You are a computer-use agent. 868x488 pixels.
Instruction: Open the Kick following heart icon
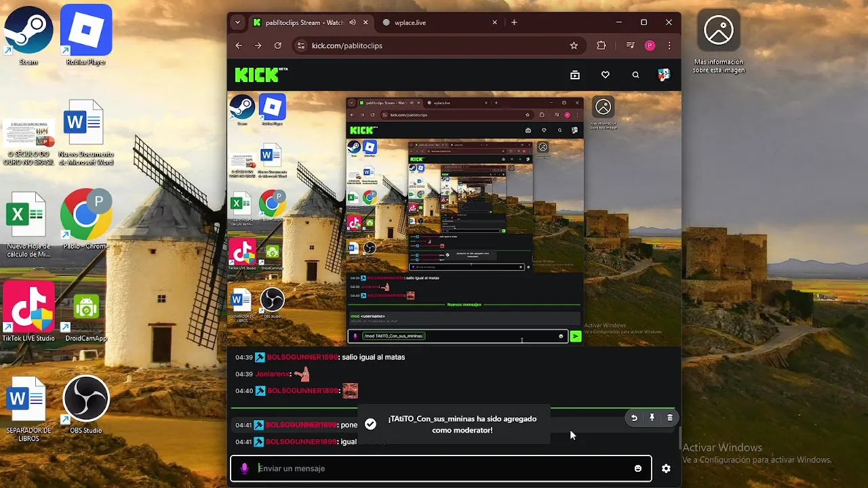(x=606, y=75)
